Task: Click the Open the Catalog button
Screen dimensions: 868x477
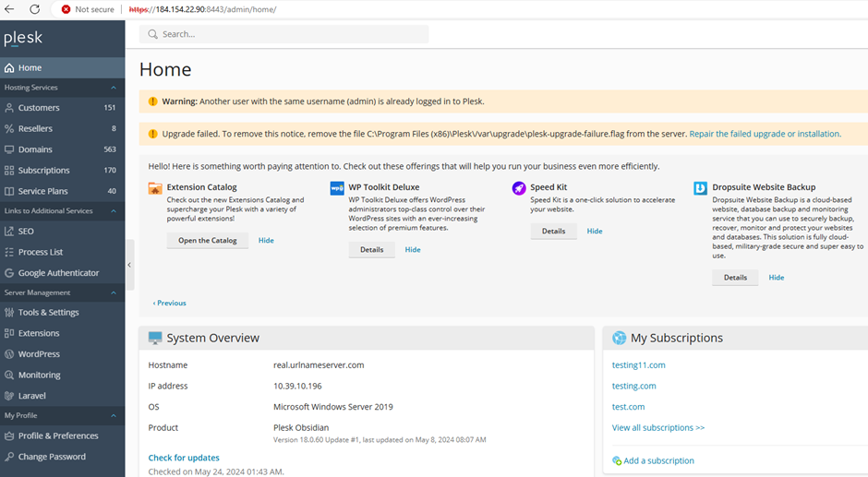Action: click(x=208, y=240)
